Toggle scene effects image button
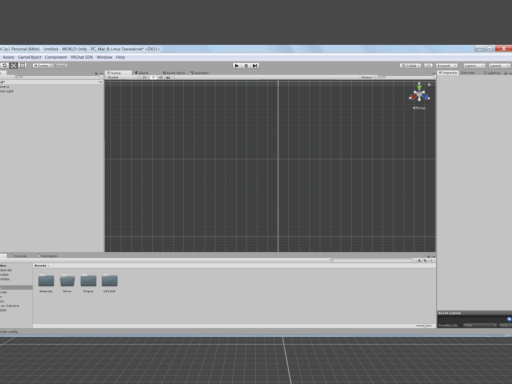512x384 pixels. click(169, 77)
